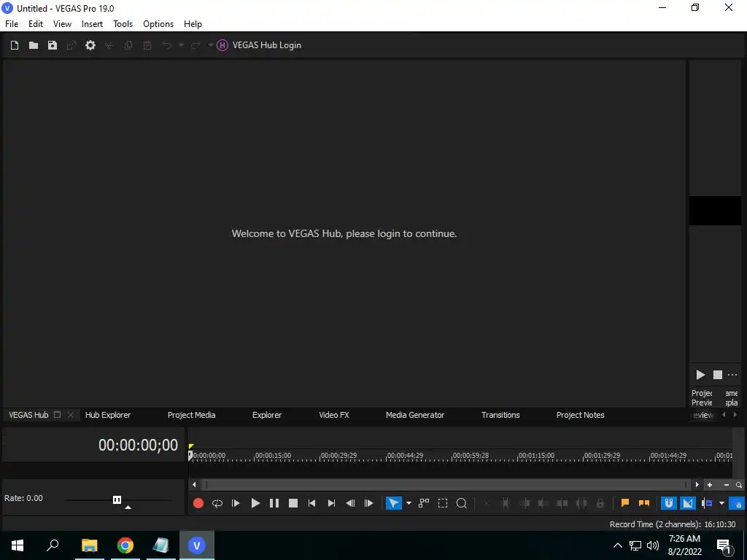Image resolution: width=747 pixels, height=560 pixels.
Task: Open the Insert menu
Action: [92, 24]
